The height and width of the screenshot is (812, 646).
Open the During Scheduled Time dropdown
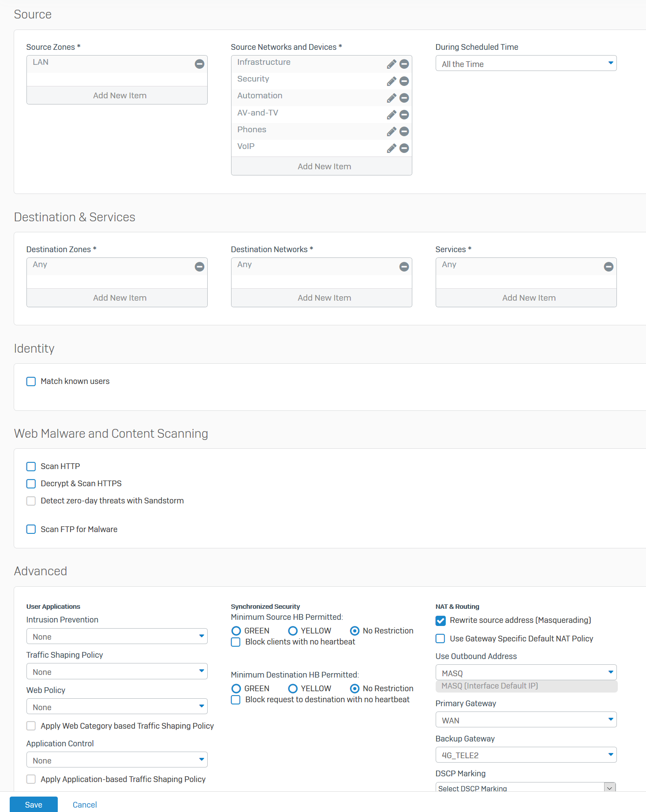(x=526, y=63)
